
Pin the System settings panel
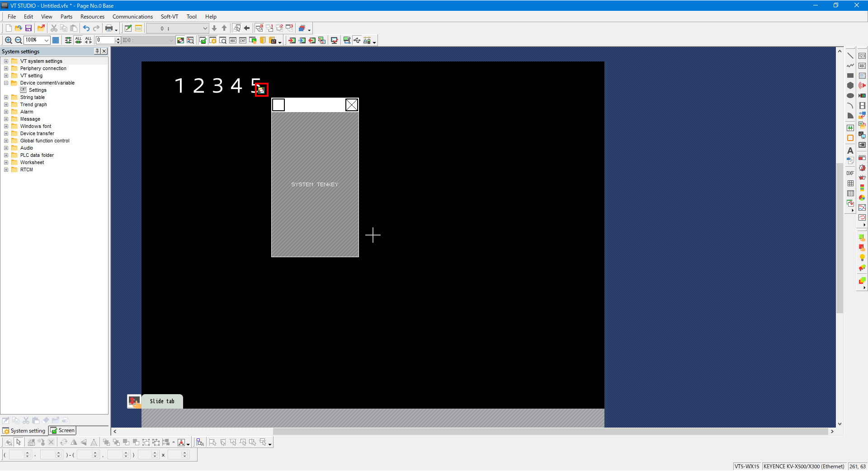tap(97, 51)
